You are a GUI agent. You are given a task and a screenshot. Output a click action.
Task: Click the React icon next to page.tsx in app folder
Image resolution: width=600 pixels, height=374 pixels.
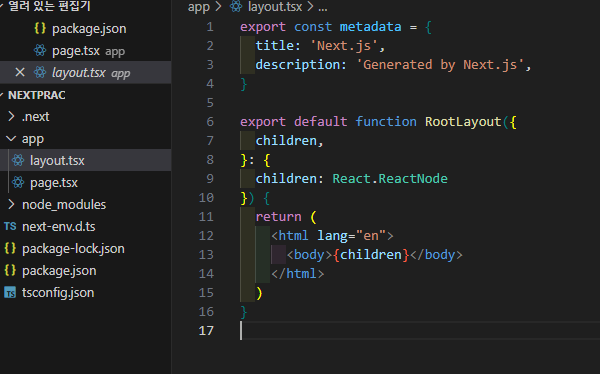[18, 183]
